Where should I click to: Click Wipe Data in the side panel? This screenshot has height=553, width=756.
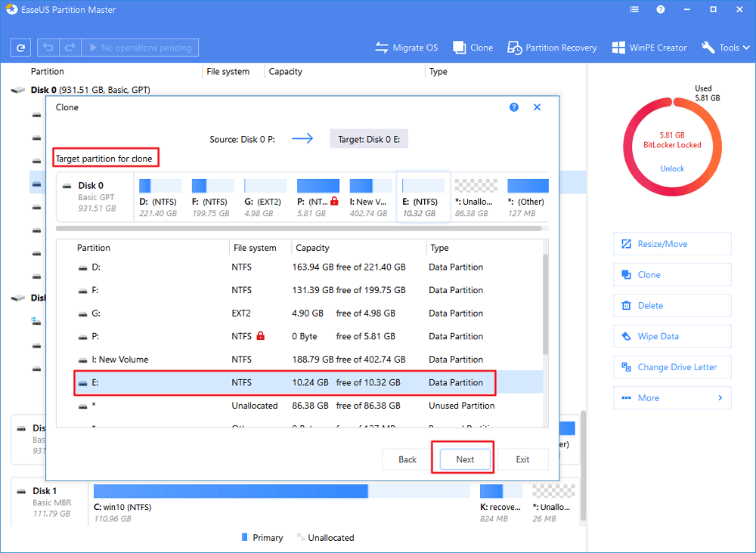coord(672,336)
